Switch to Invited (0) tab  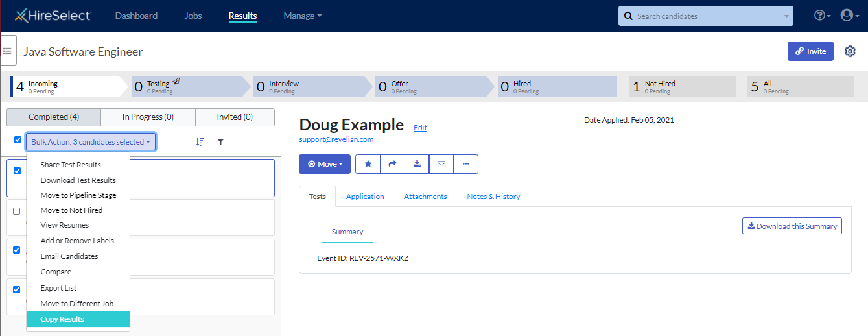click(x=235, y=117)
